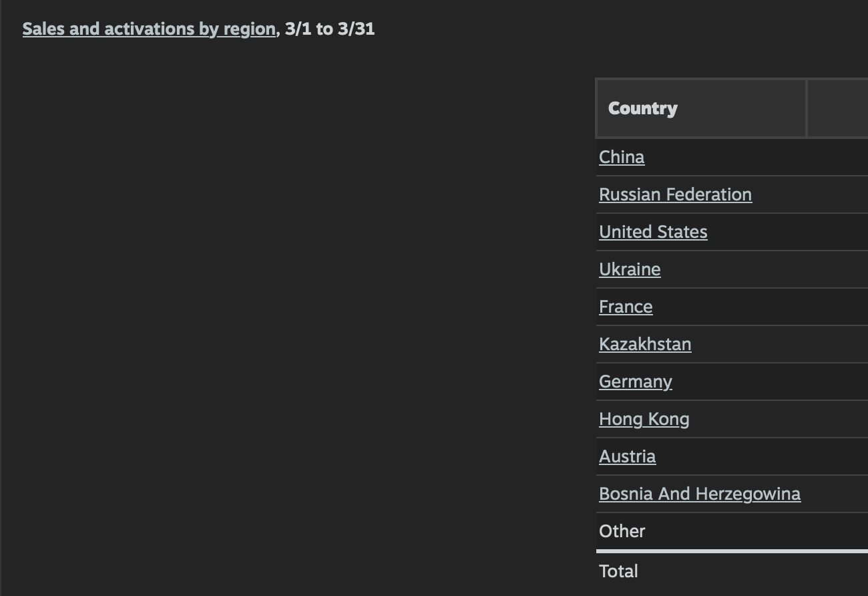Open the Austria country link

click(x=627, y=456)
